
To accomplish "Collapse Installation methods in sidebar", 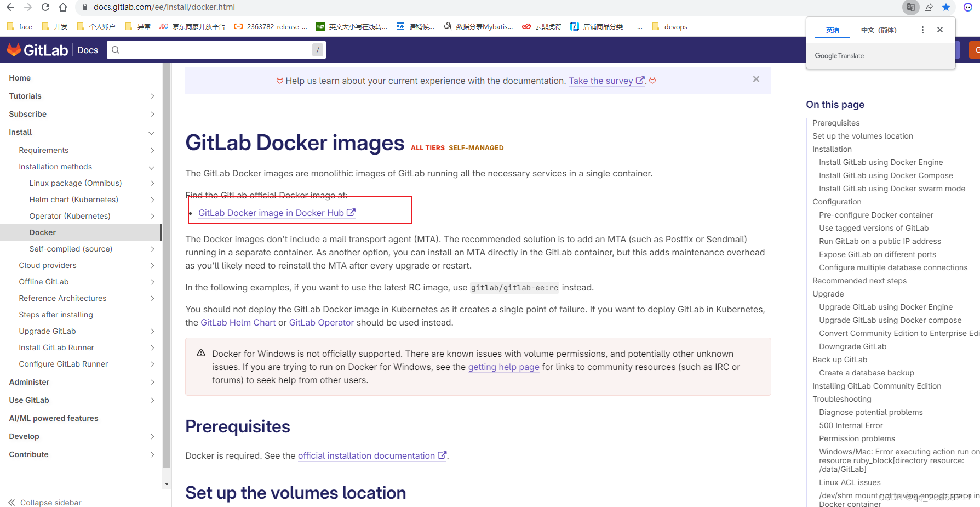I will (152, 167).
